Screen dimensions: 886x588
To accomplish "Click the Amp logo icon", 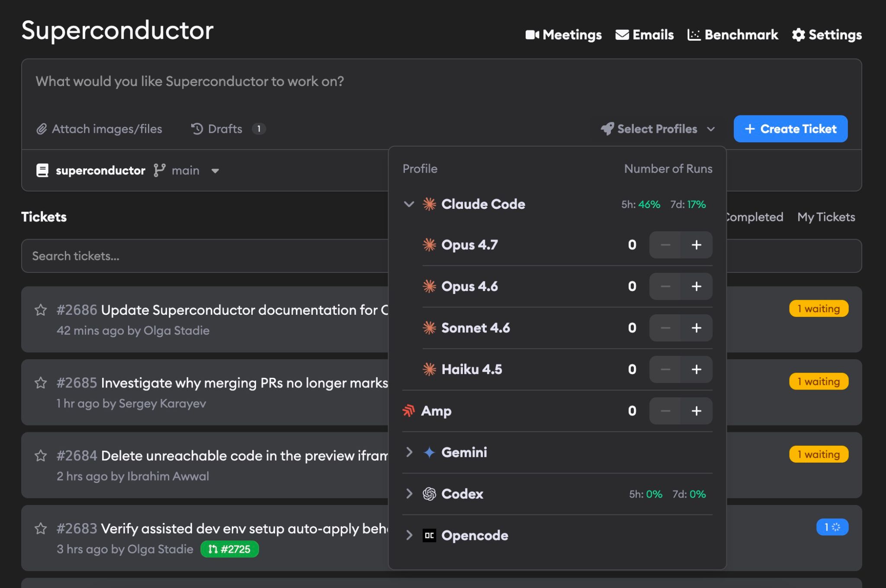I will pos(409,411).
